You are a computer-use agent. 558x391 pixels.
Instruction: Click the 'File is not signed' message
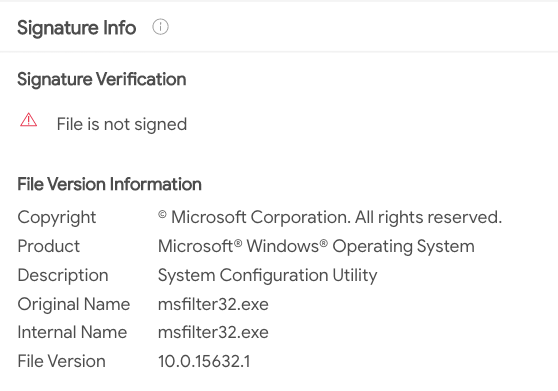[x=122, y=125]
